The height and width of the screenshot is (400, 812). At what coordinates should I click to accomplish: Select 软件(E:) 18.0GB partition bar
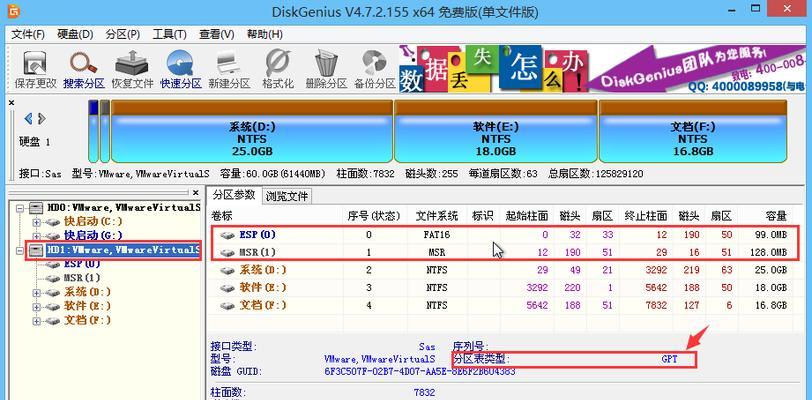click(496, 132)
